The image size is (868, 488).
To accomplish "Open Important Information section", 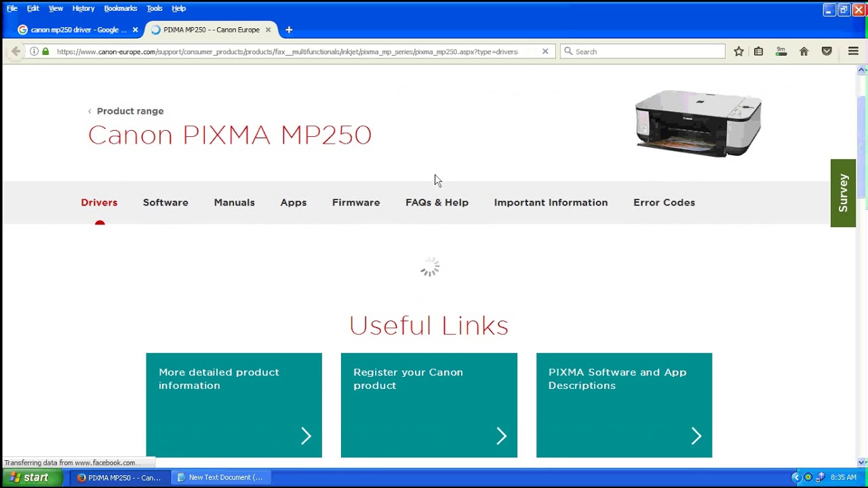I will pyautogui.click(x=551, y=203).
